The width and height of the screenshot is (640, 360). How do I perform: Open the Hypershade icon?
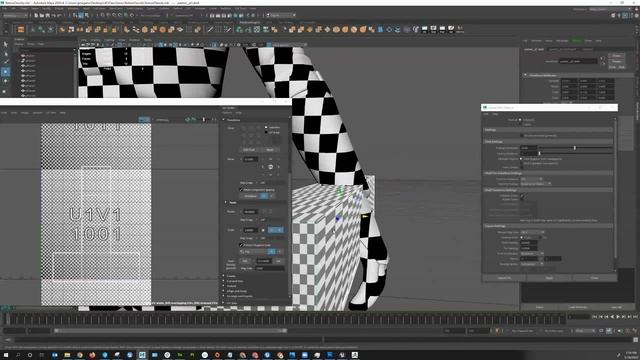coord(236,16)
